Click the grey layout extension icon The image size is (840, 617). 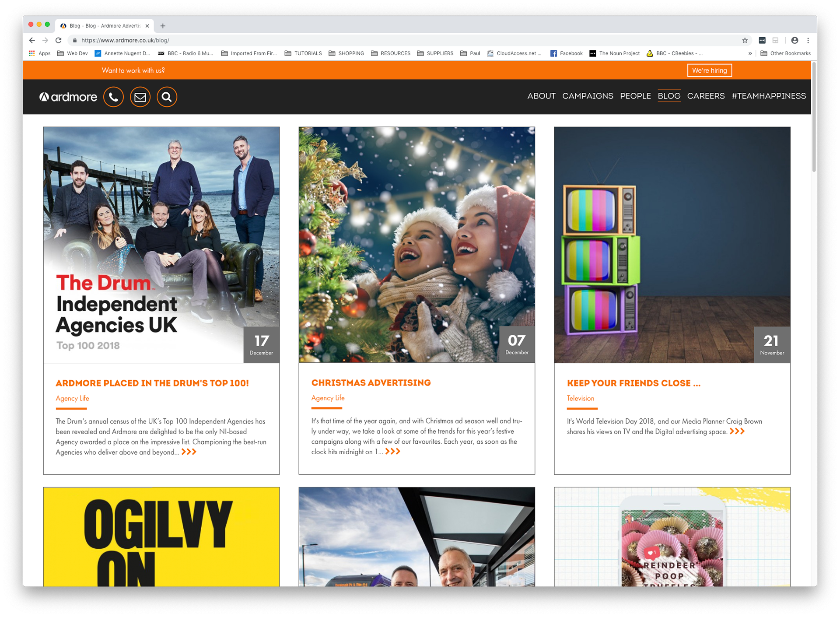tap(776, 40)
